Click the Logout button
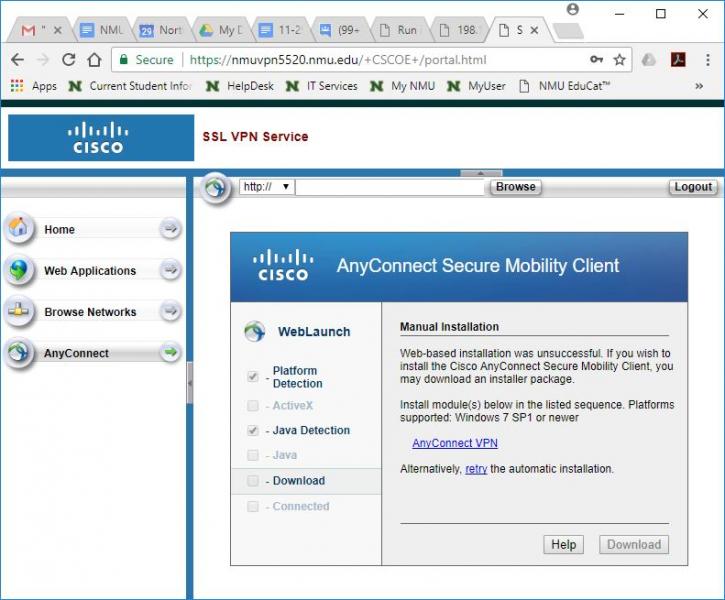 pyautogui.click(x=693, y=187)
